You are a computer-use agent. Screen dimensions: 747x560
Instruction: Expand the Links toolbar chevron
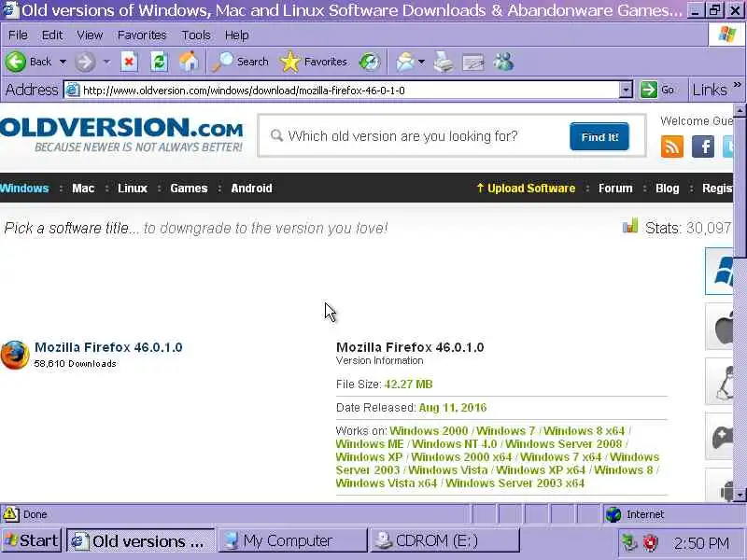(x=738, y=85)
